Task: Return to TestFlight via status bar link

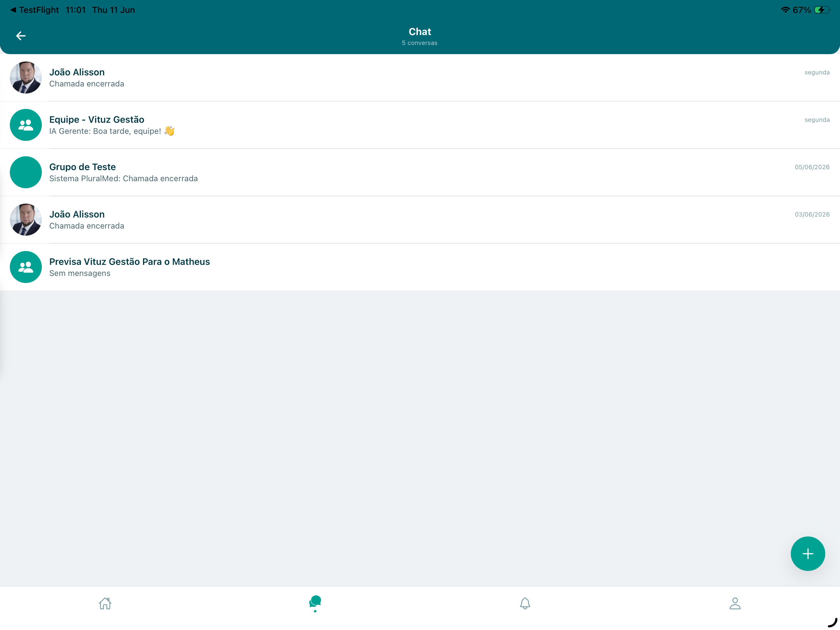Action: [34, 10]
